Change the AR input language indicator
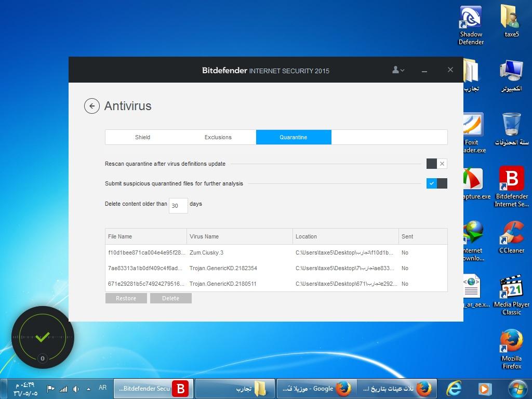Image resolution: width=532 pixels, height=399 pixels. tap(102, 388)
